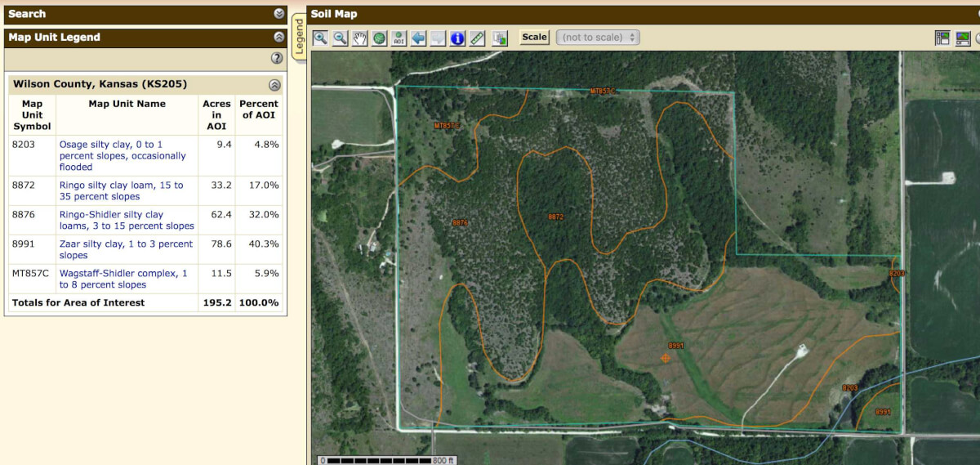This screenshot has width=980, height=465.
Task: Go back with the blue arrow icon
Action: [418, 38]
